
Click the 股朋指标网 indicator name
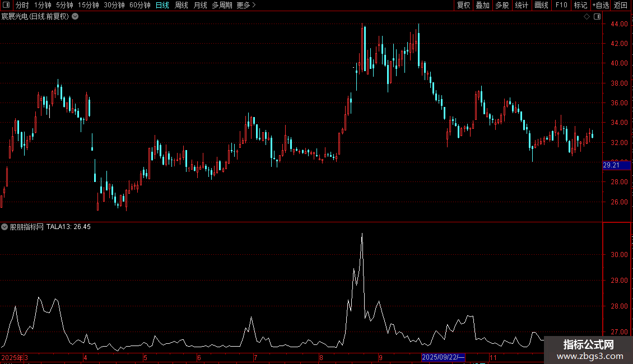pyautogui.click(x=27, y=227)
